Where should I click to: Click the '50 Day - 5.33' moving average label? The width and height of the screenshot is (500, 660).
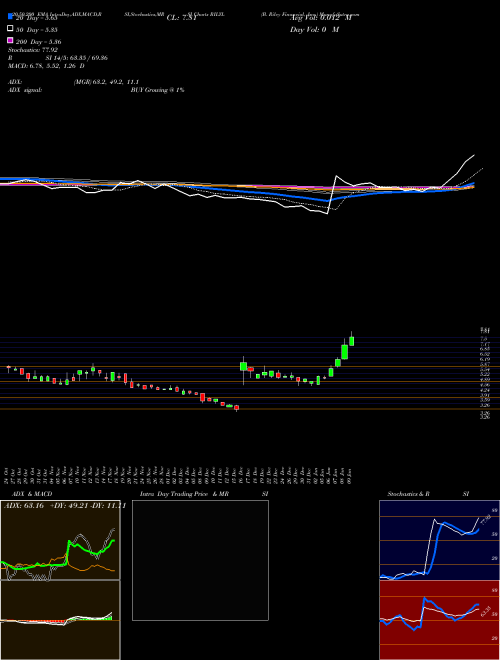36,29
